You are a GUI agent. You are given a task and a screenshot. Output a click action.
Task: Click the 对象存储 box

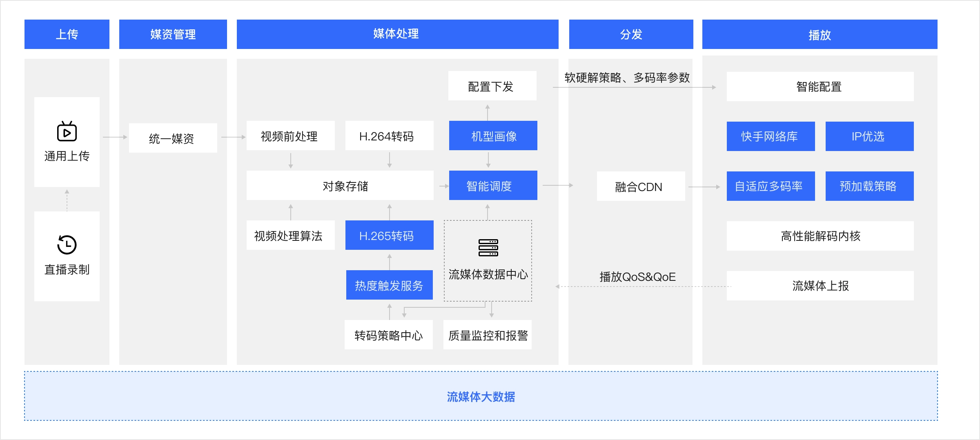pyautogui.click(x=340, y=186)
